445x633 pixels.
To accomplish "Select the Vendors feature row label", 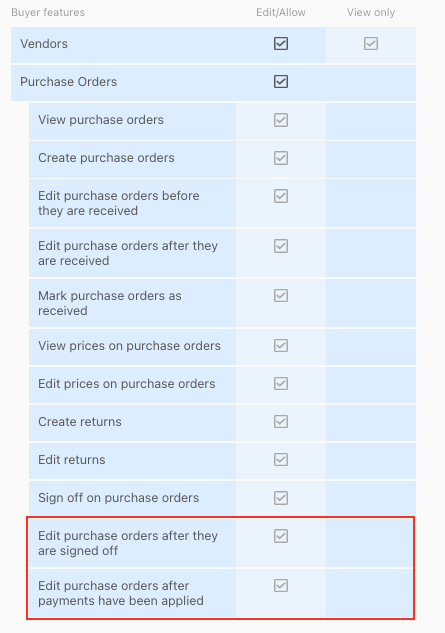I will 44,44.
